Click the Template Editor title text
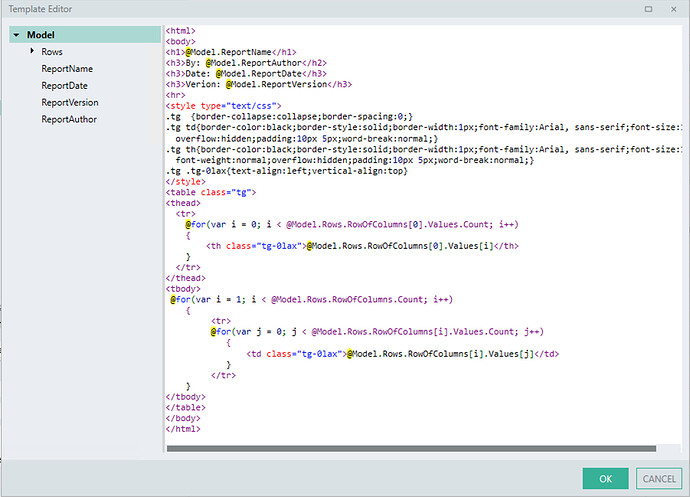This screenshot has height=497, width=690. pyautogui.click(x=40, y=9)
